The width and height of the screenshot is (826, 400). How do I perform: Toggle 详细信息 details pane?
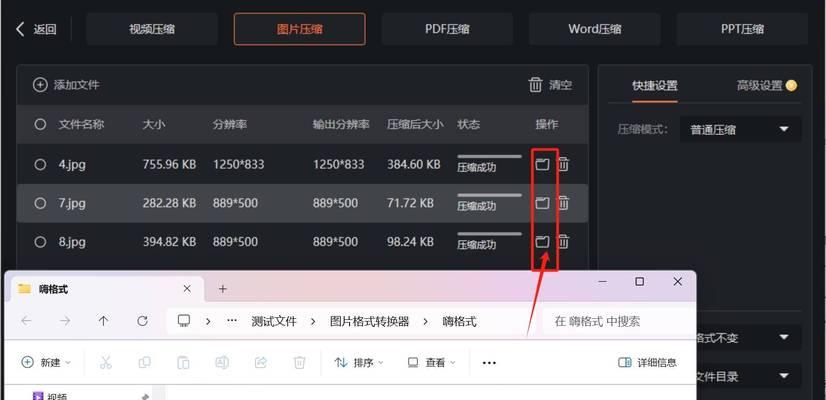[x=647, y=363]
